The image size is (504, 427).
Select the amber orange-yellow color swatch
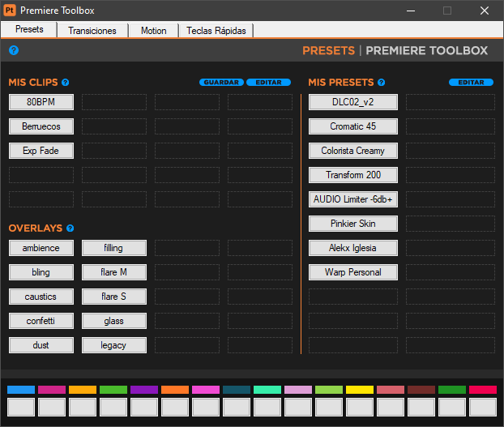pos(83,390)
